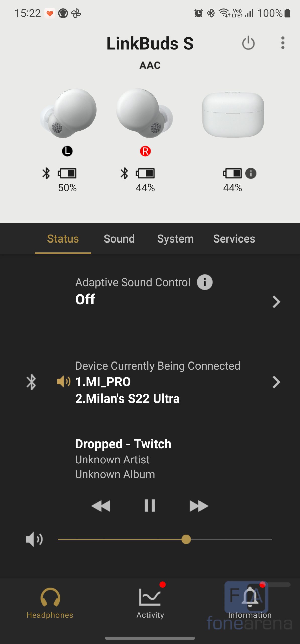Tap the charging case battery info icon
The height and width of the screenshot is (644, 300).
[x=251, y=173]
